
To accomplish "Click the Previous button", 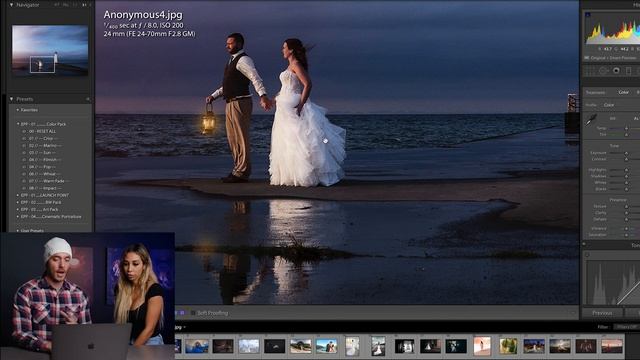I will (x=602, y=313).
